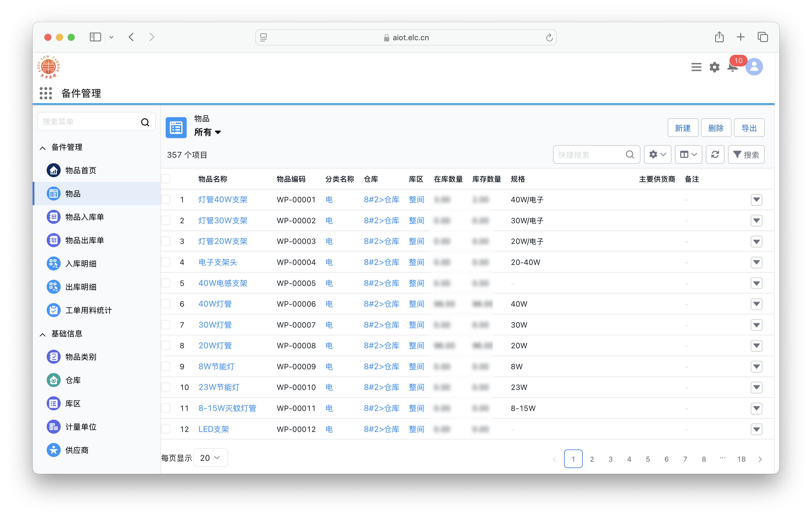
Task: Click the search menu magnifier icon
Action: tap(145, 122)
